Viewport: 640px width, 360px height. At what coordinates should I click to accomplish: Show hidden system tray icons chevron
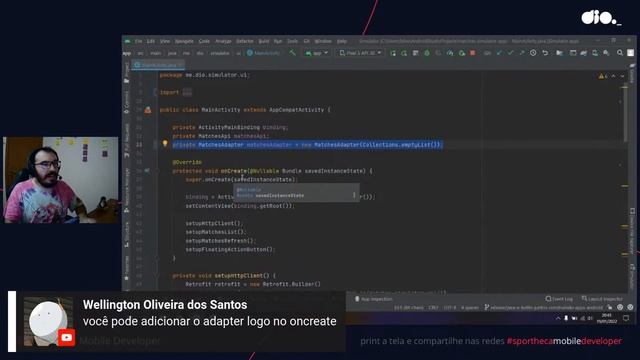pyautogui.click(x=558, y=318)
